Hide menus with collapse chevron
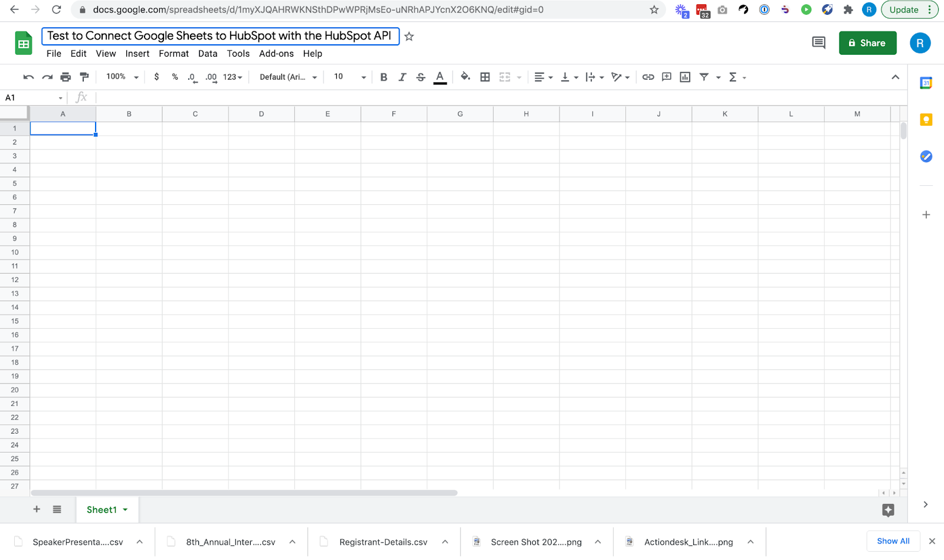This screenshot has width=944, height=560. (895, 77)
